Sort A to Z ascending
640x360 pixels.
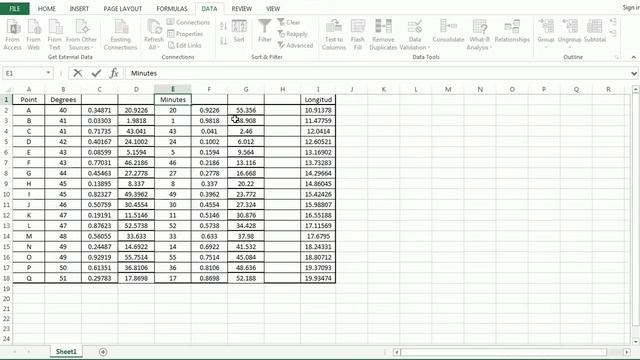click(223, 27)
